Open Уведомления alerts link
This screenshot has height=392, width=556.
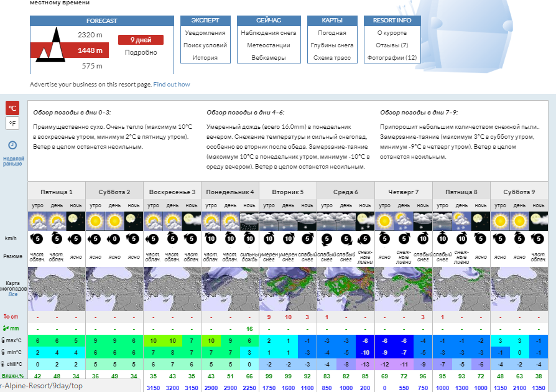(x=205, y=33)
